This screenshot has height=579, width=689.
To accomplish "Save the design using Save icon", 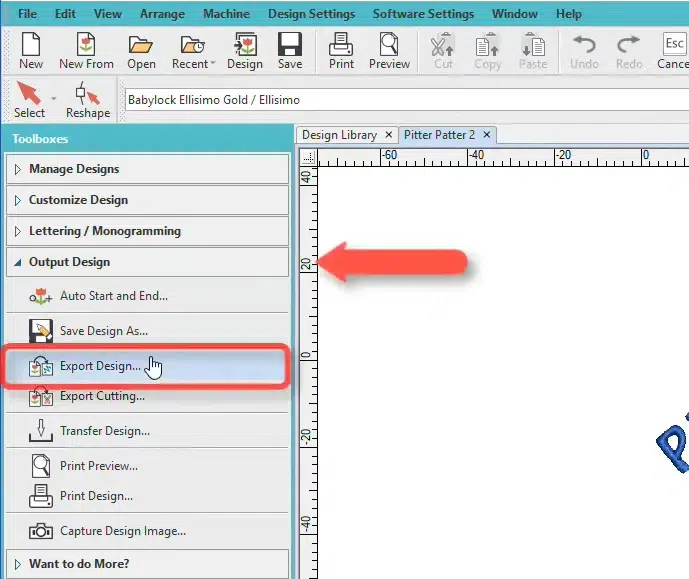I will tap(290, 51).
